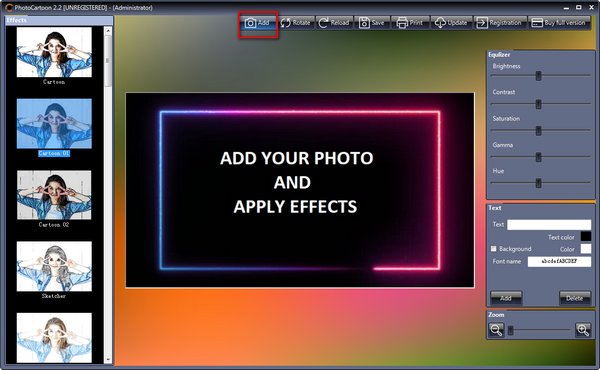The image size is (600, 370).
Task: Pick the black Text color swatch
Action: tap(585, 236)
